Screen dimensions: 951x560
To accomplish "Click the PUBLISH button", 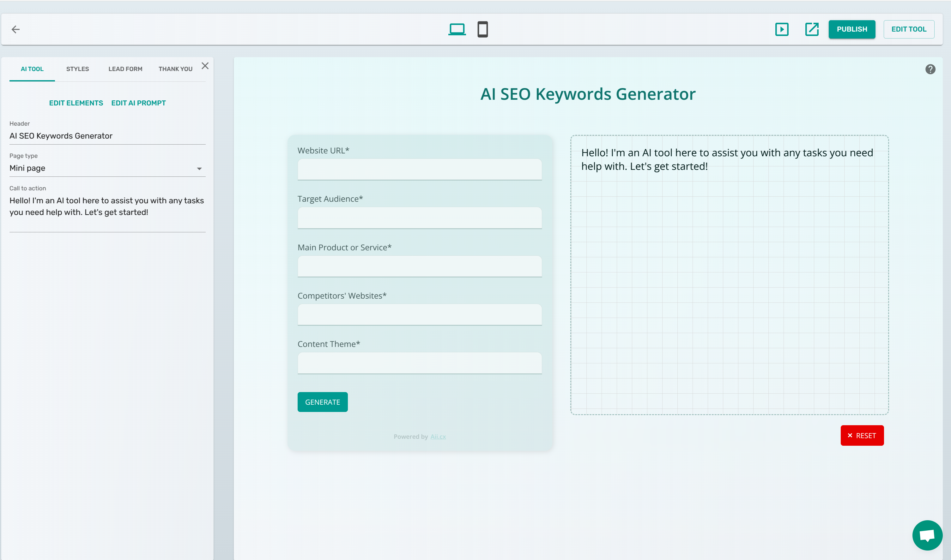I will point(852,29).
